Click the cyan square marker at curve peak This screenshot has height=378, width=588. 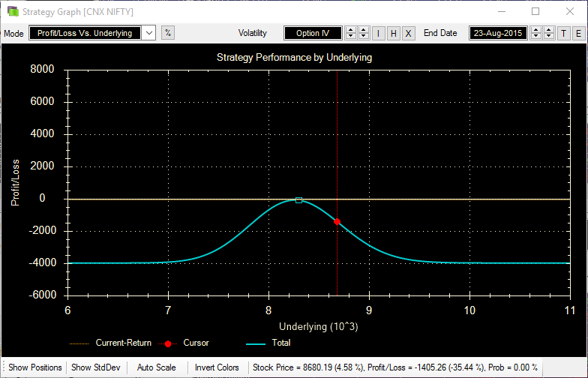[x=298, y=200]
